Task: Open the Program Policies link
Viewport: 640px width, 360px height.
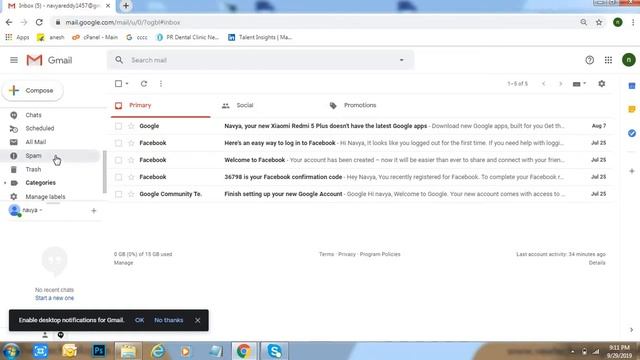Action: click(380, 254)
